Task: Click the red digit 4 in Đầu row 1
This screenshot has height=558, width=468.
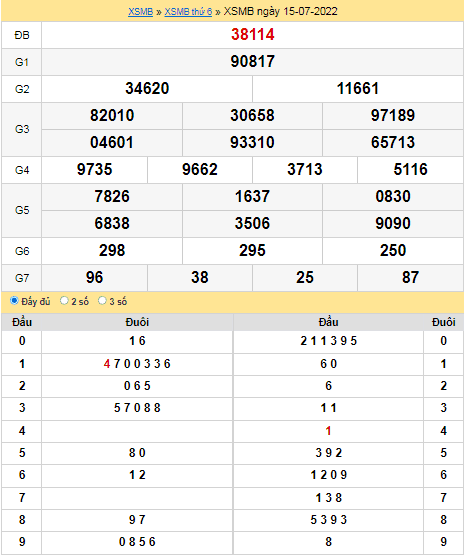Action: [107, 365]
